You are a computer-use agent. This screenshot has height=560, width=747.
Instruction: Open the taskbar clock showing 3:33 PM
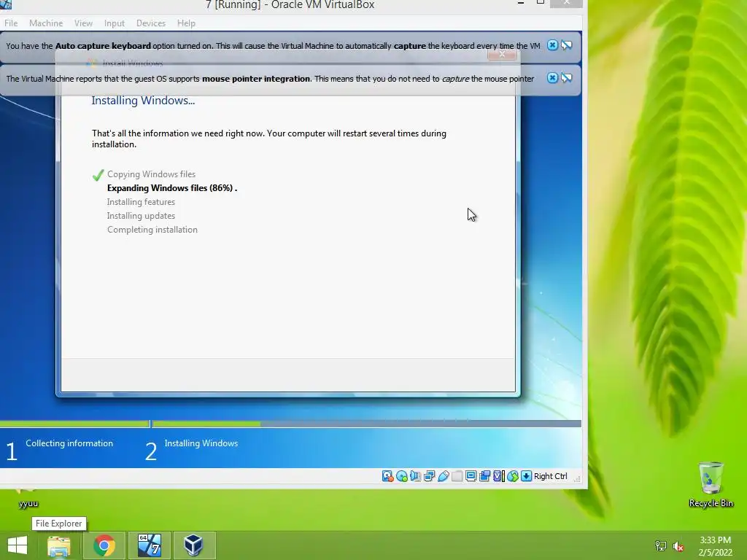point(715,546)
